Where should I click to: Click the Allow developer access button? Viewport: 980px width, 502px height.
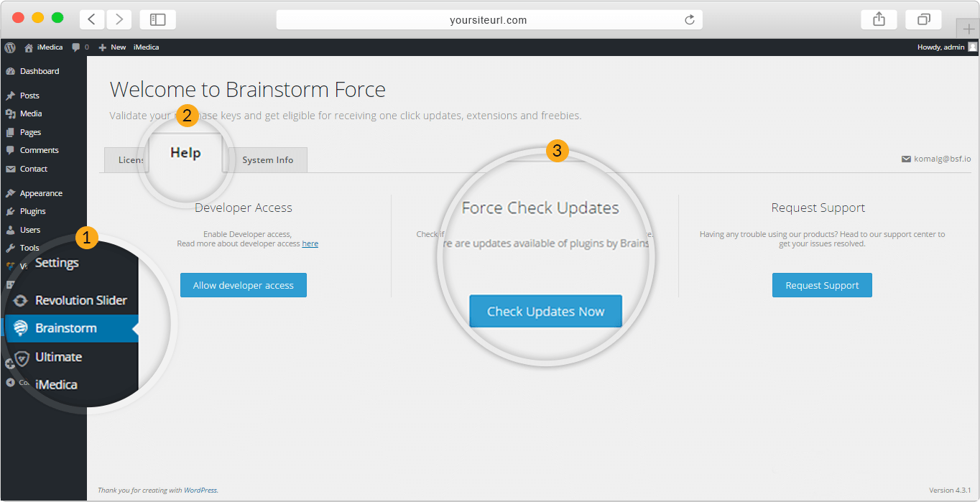[x=244, y=285]
